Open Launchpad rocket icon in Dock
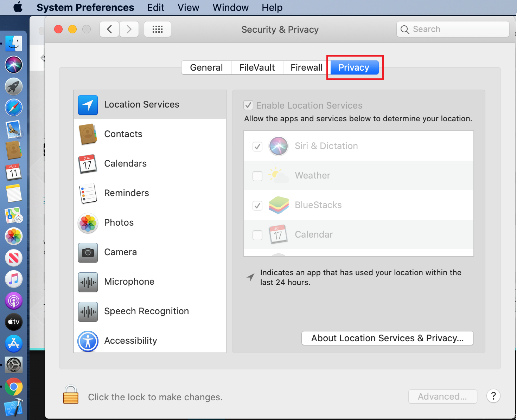This screenshot has height=420, width=517. pyautogui.click(x=14, y=86)
